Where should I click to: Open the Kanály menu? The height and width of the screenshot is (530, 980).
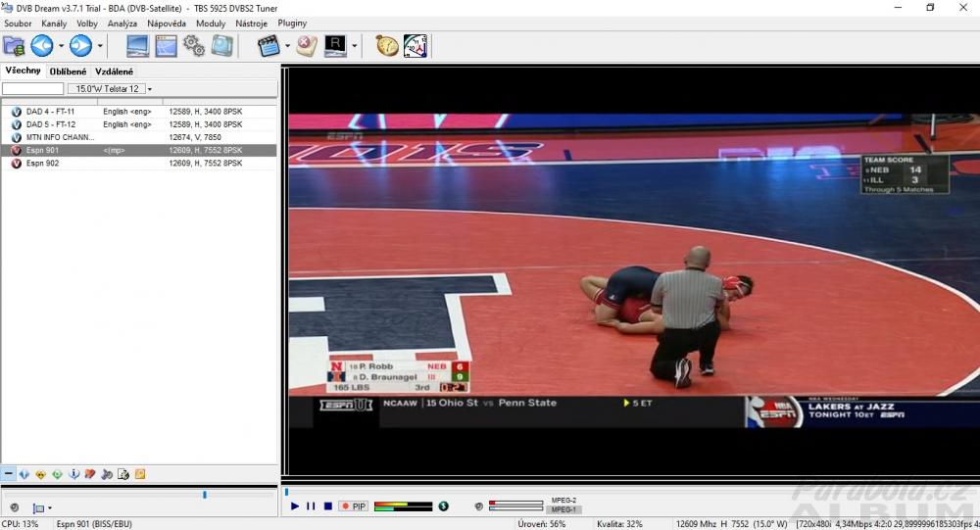pyautogui.click(x=54, y=24)
